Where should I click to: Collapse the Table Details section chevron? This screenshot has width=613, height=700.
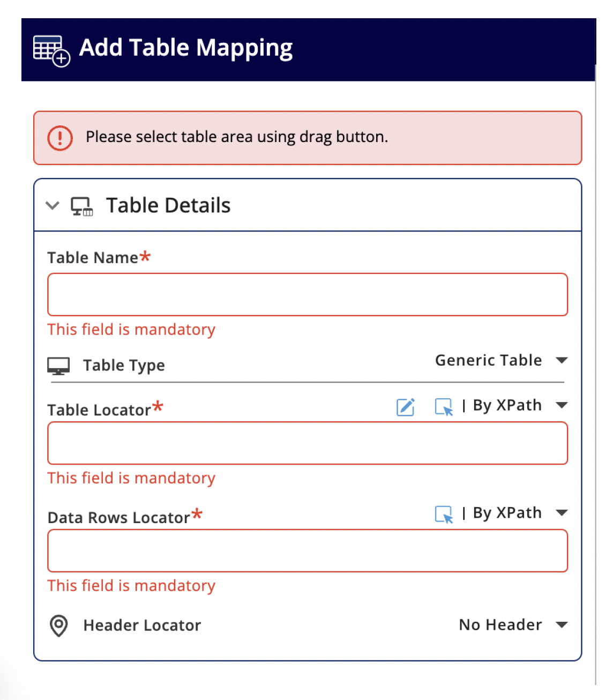(x=53, y=205)
